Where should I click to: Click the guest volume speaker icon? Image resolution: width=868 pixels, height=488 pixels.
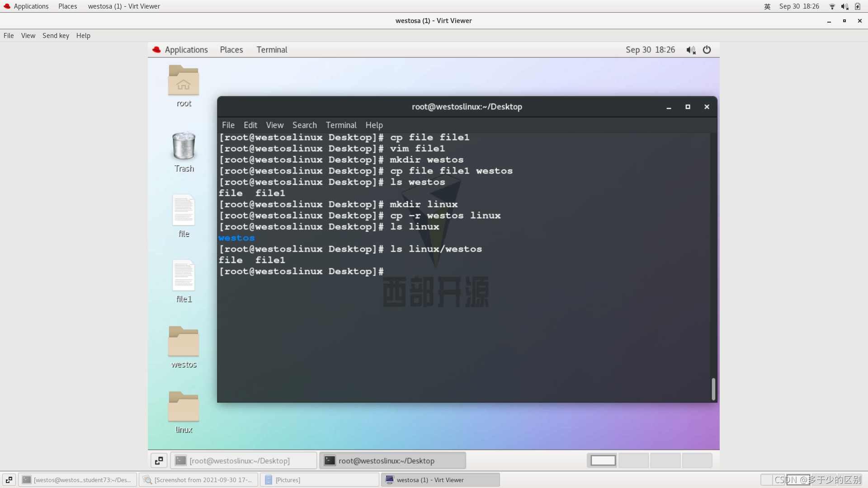point(690,50)
